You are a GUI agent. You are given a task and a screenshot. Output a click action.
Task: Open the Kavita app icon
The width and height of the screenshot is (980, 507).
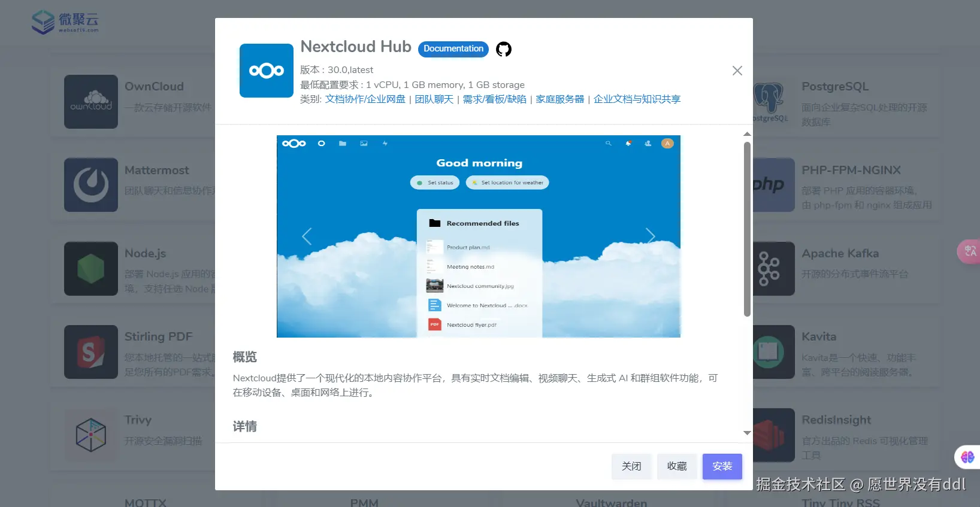773,352
